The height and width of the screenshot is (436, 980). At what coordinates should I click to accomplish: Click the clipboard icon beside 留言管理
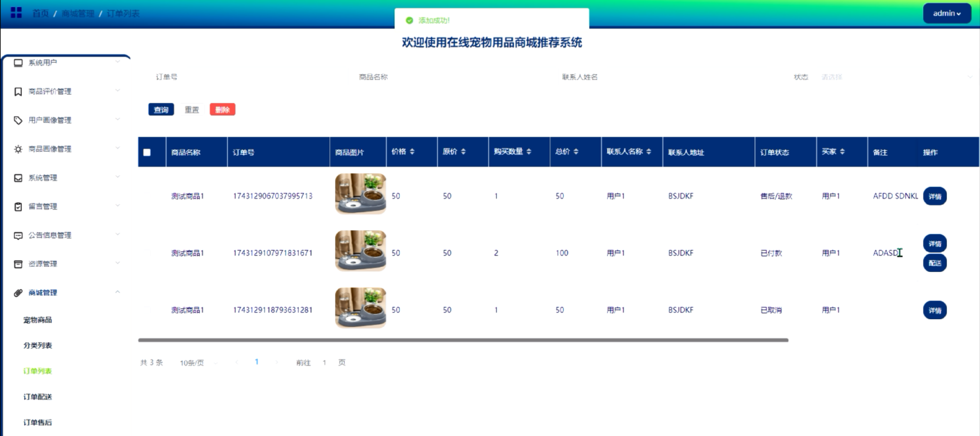pyautogui.click(x=18, y=207)
